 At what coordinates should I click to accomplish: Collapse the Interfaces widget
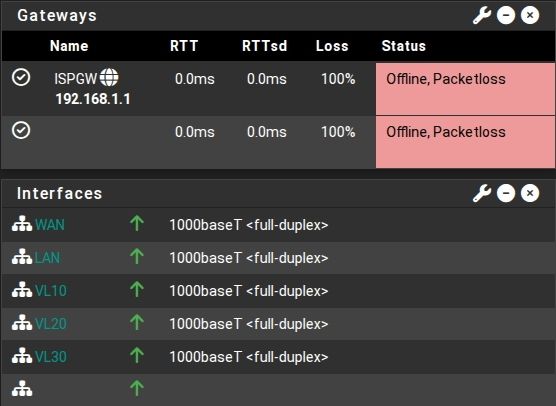(506, 193)
